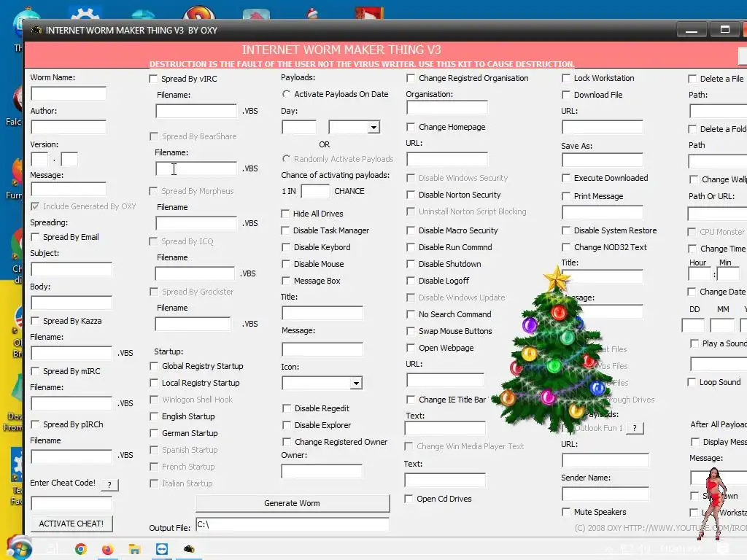
Task: Focus the Enter Cheat Code input box
Action: (x=71, y=503)
